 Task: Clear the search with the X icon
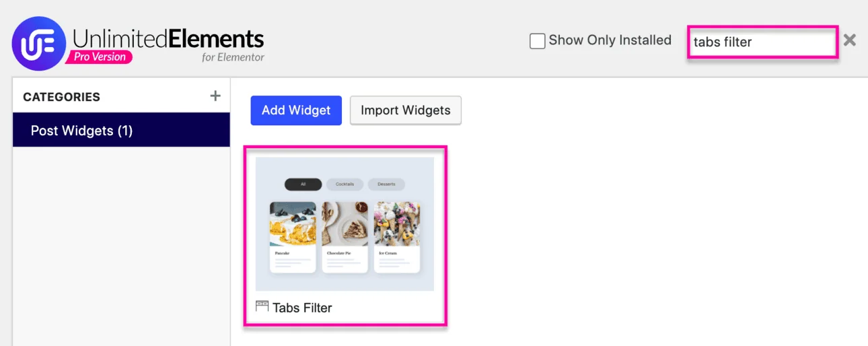[850, 40]
